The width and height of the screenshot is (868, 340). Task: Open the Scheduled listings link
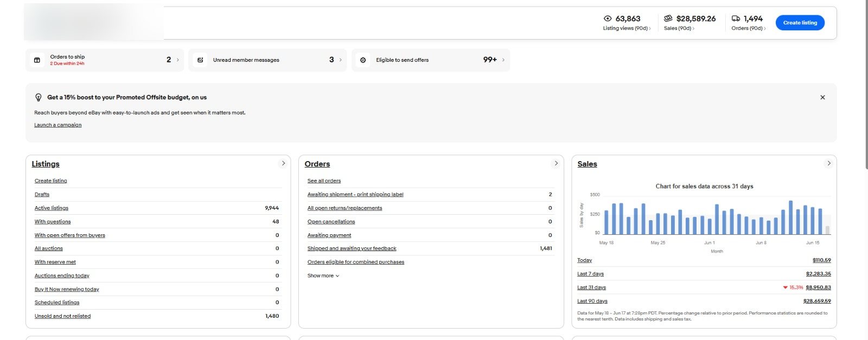pyautogui.click(x=57, y=303)
